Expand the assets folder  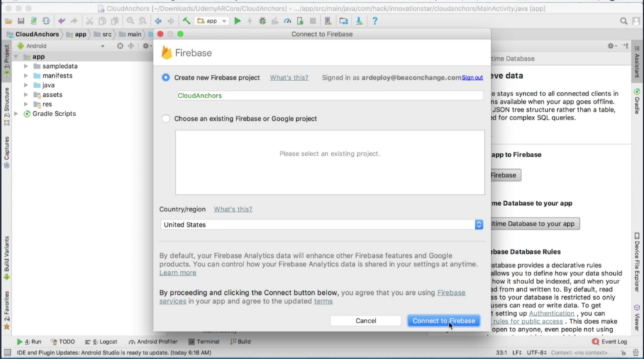[x=26, y=94]
